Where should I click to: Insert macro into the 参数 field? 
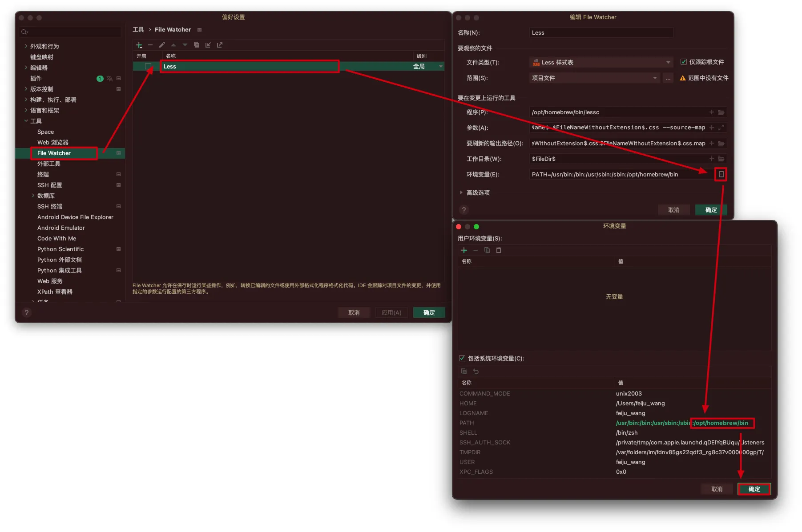(712, 128)
